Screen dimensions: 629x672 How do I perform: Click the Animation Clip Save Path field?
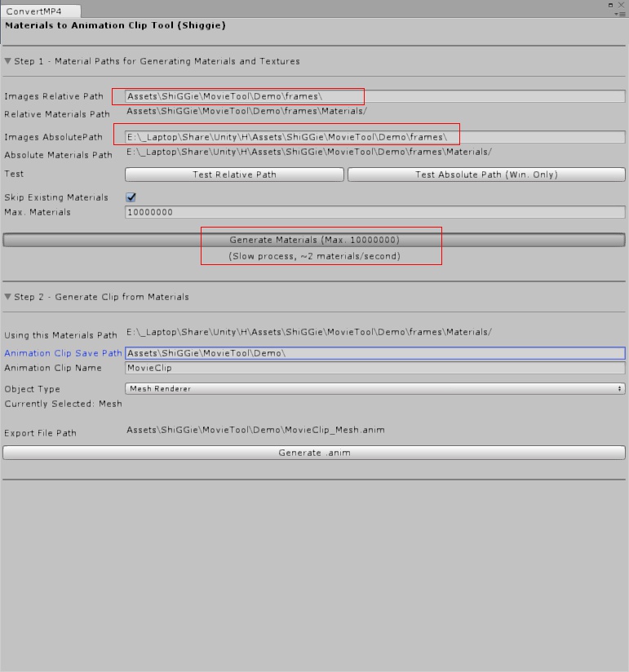[x=374, y=353]
